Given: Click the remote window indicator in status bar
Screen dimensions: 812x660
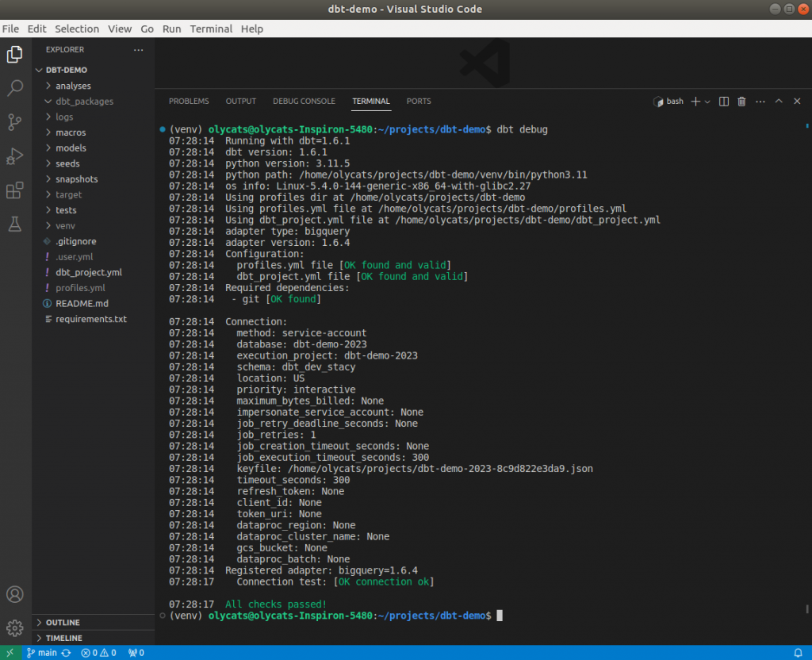Looking at the screenshot, I should click(x=10, y=653).
